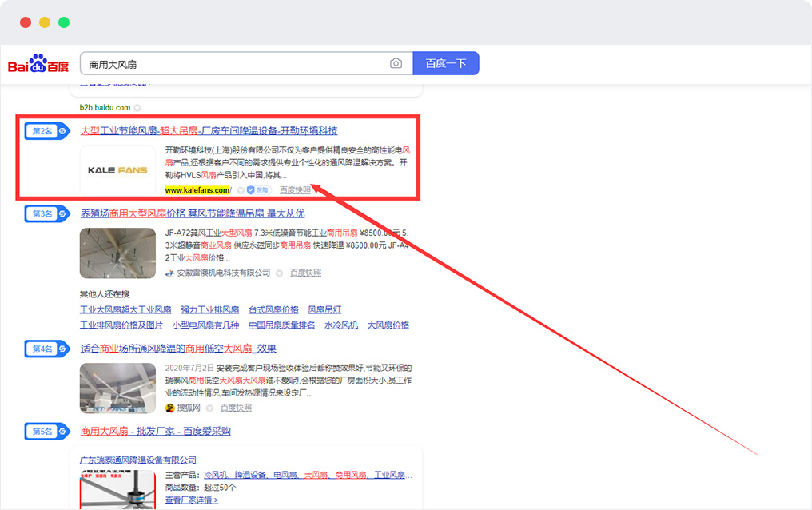Viewport: 812px width, 510px height.
Task: Open 百度快照 for the kalefans result
Action: pos(295,190)
